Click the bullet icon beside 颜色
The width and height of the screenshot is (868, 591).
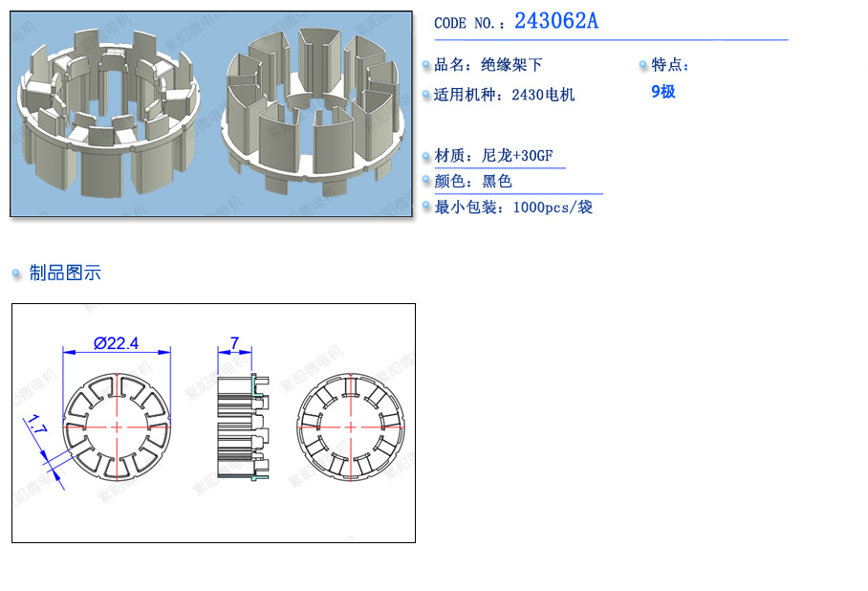tap(426, 181)
